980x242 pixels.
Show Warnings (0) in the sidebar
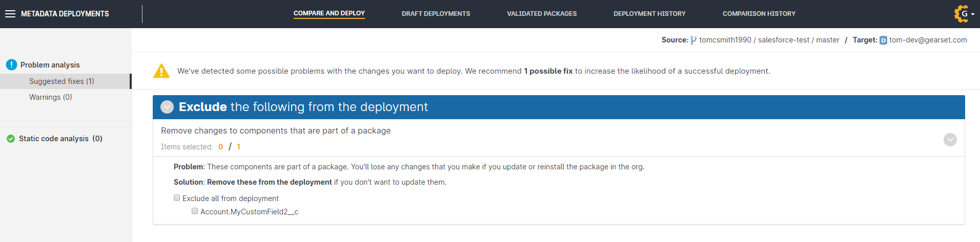[50, 97]
